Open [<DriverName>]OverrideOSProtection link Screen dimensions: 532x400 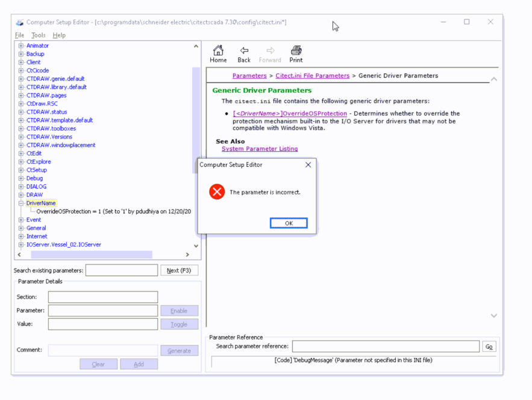coord(290,113)
